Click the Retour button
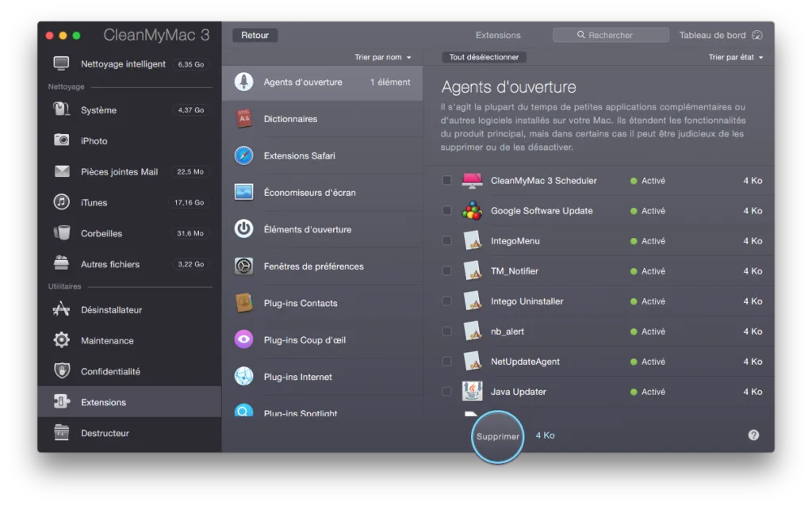 tap(255, 35)
